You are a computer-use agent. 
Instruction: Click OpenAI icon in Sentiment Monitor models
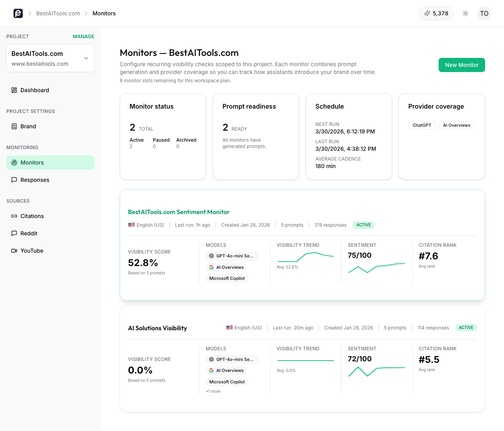click(211, 256)
